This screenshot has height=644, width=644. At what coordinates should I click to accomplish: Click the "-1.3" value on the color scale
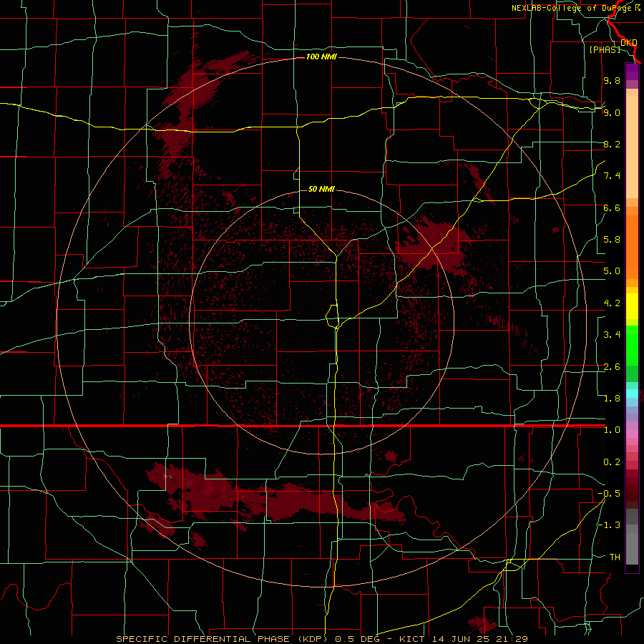click(x=609, y=525)
